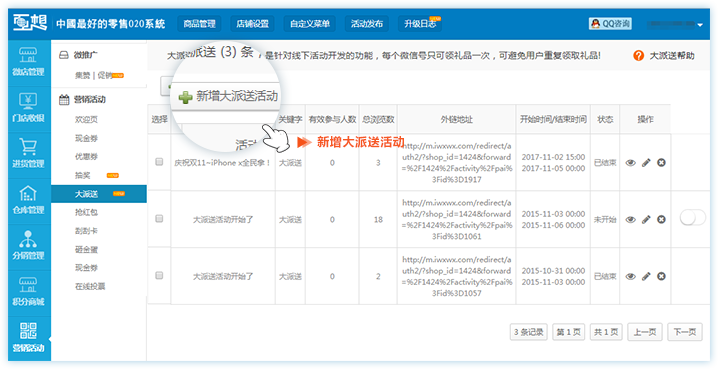Tick the checkbox for the 2015-10-31 activity row
Image resolution: width=718 pixels, height=369 pixels.
coord(159,276)
